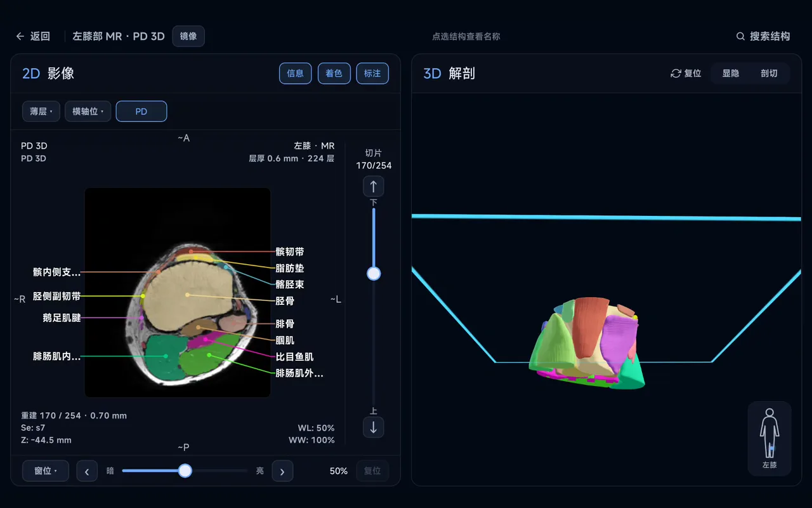
Task: Switch to 剖切 mode in 3D panel
Action: click(769, 73)
